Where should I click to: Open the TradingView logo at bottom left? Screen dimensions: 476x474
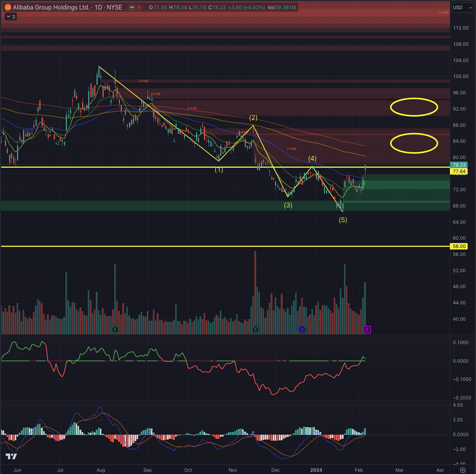tap(11, 457)
